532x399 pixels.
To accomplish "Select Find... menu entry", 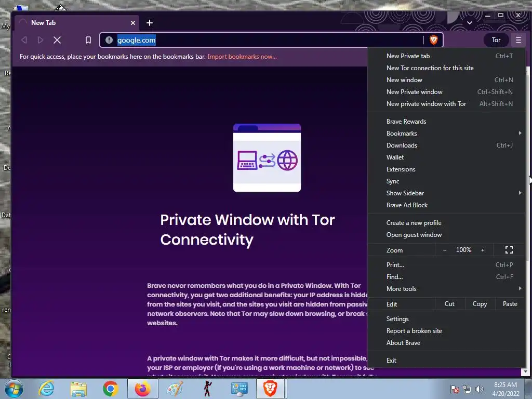I will (446, 277).
